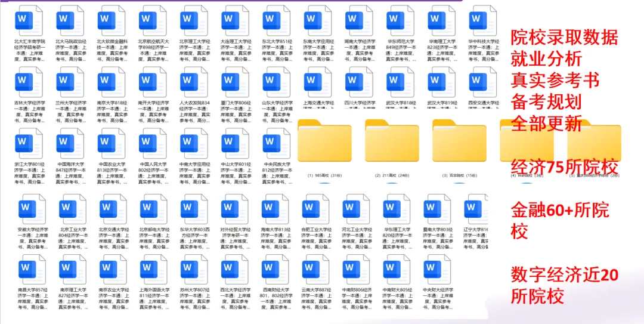
Task: Select the 人大农发院834经济学 document
Action: pyautogui.click(x=194, y=81)
